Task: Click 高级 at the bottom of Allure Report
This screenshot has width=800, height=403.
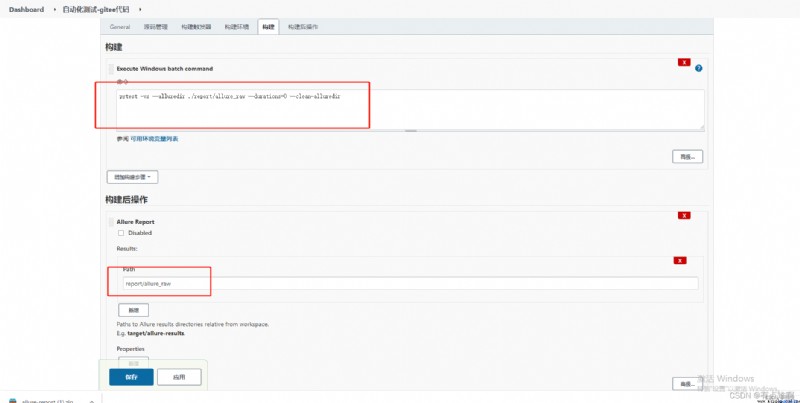Action: click(687, 384)
